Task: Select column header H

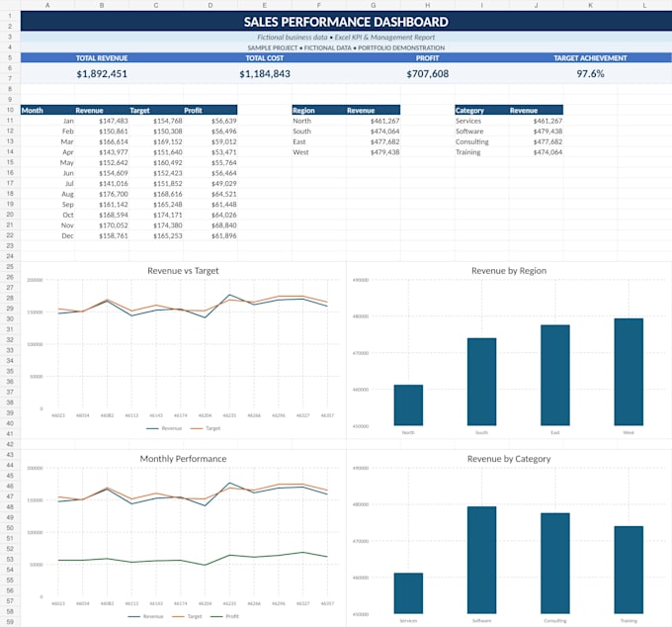Action: (428, 5)
